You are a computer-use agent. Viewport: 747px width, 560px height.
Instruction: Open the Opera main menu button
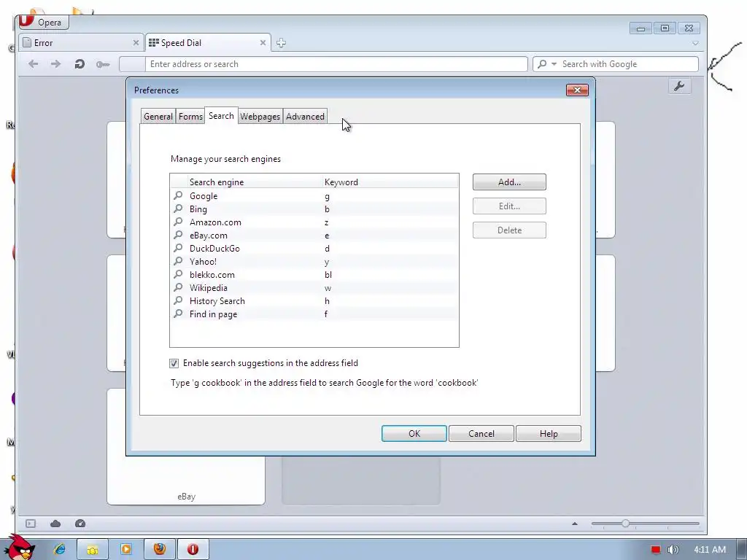point(43,22)
